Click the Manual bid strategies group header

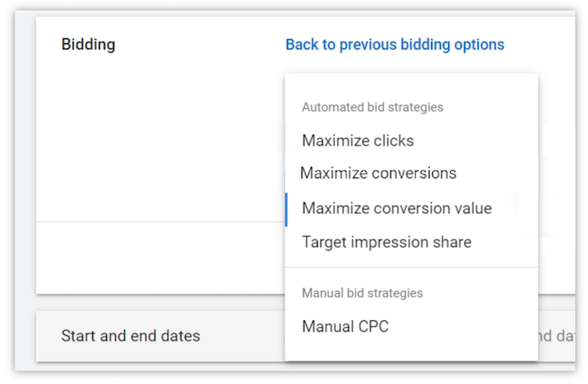[x=363, y=292]
